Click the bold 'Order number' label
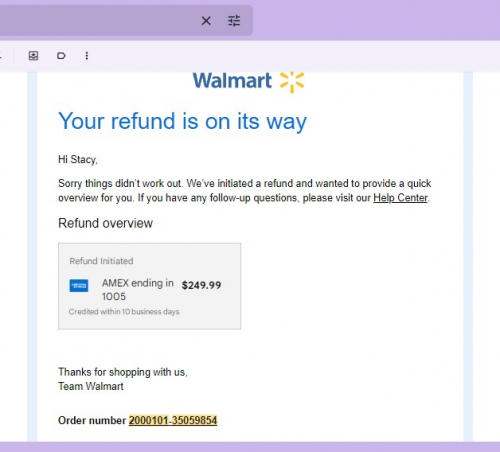The height and width of the screenshot is (452, 500). (x=92, y=420)
